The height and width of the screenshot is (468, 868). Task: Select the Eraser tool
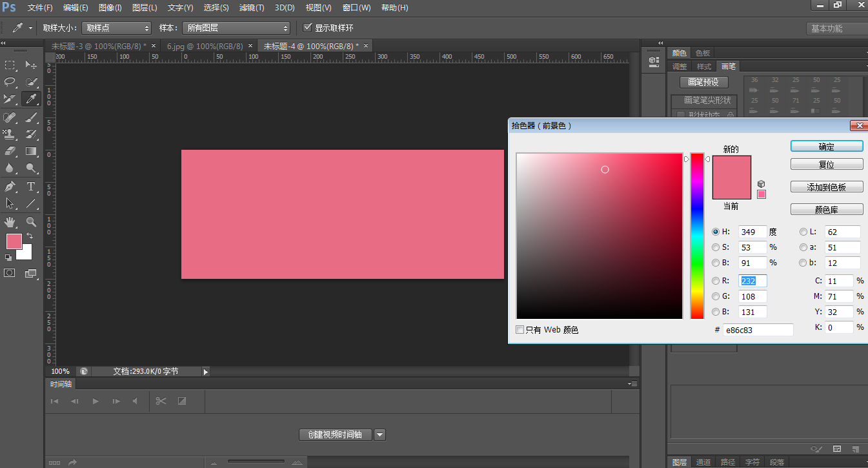click(x=10, y=151)
